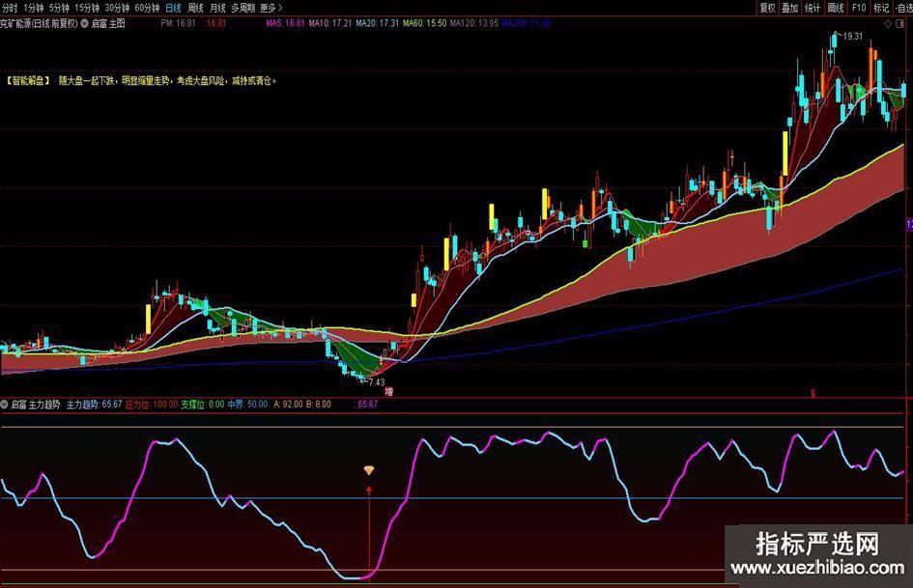Click the diamond icon at chart top-right
The image size is (913, 588).
[x=888, y=24]
